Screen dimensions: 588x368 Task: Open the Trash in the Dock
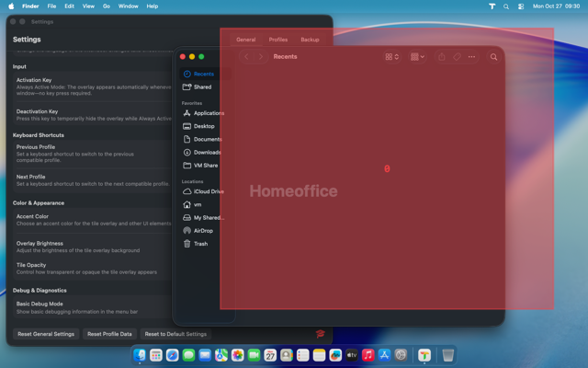pyautogui.click(x=448, y=355)
